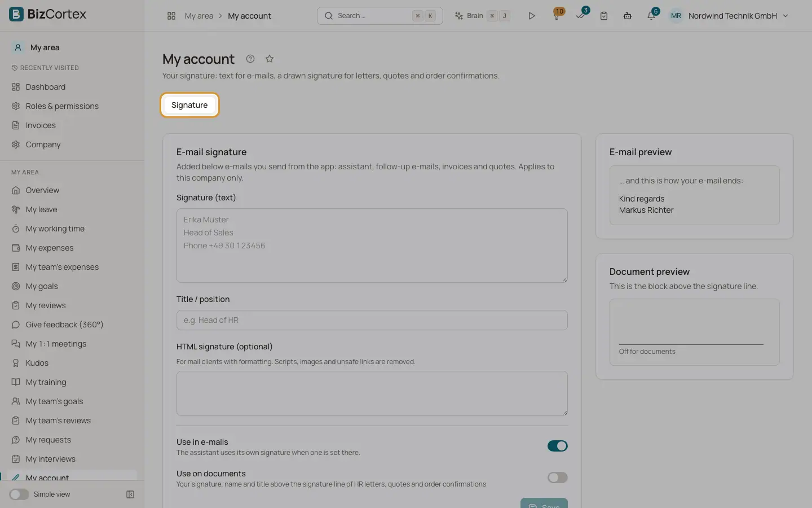The image size is (812, 508).
Task: Collapse the sidebar with the panel icon
Action: [x=130, y=494]
